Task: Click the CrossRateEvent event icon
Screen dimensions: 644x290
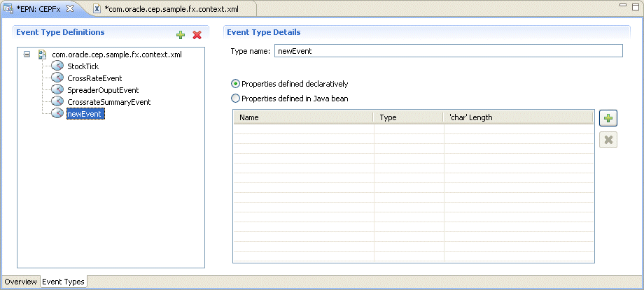Action: pos(57,78)
